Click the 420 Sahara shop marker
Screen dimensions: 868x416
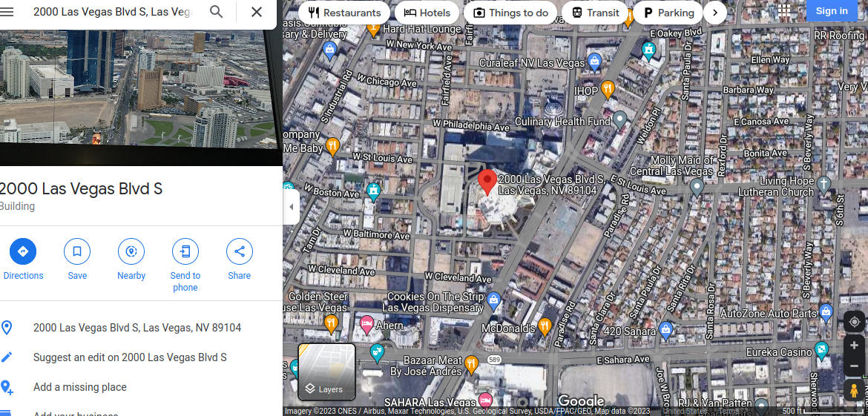666,331
